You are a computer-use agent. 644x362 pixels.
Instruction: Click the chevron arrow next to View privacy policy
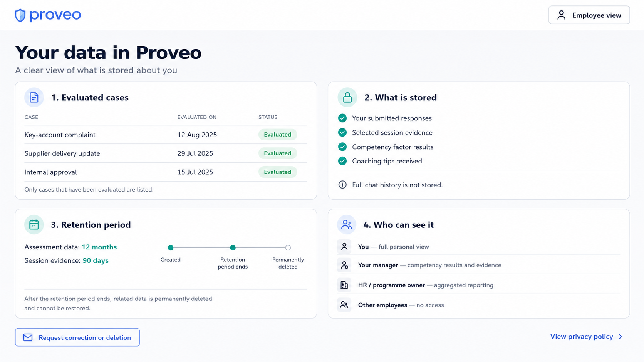click(x=621, y=337)
